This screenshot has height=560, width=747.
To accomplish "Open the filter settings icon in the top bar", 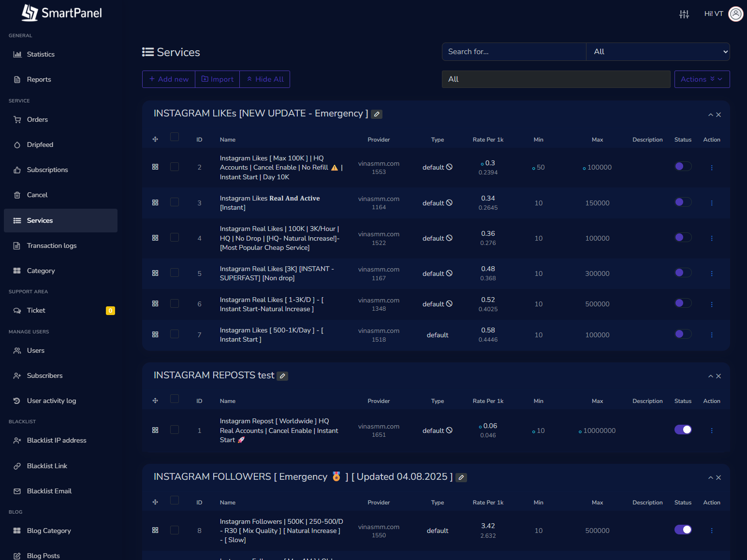I will pyautogui.click(x=684, y=14).
